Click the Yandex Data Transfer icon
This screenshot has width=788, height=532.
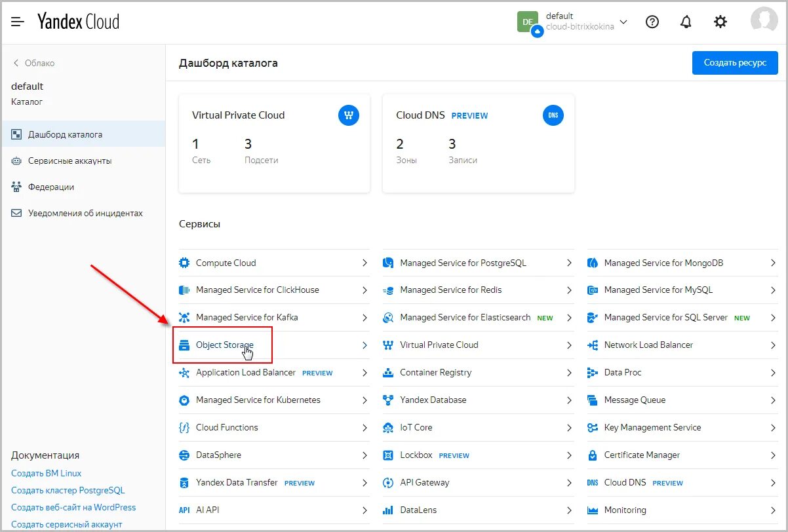pyautogui.click(x=184, y=482)
